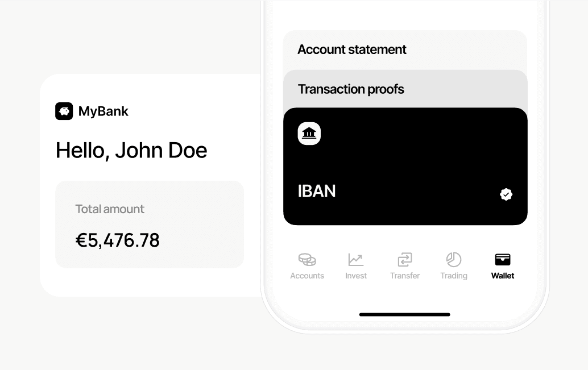The height and width of the screenshot is (370, 588).
Task: Click the MyBank piggy bank logo icon
Action: tap(64, 111)
